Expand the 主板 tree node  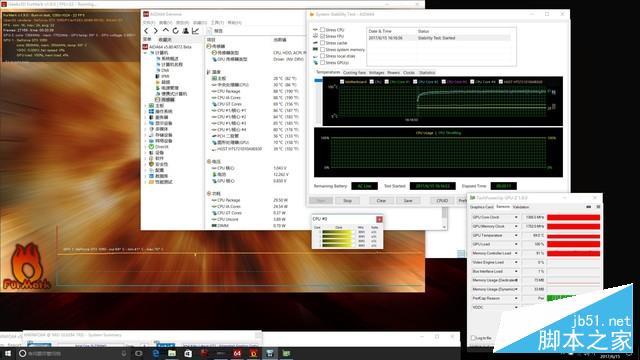click(146, 106)
